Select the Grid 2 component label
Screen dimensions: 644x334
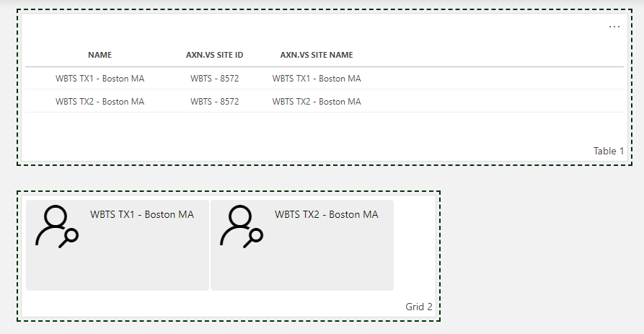tap(419, 307)
